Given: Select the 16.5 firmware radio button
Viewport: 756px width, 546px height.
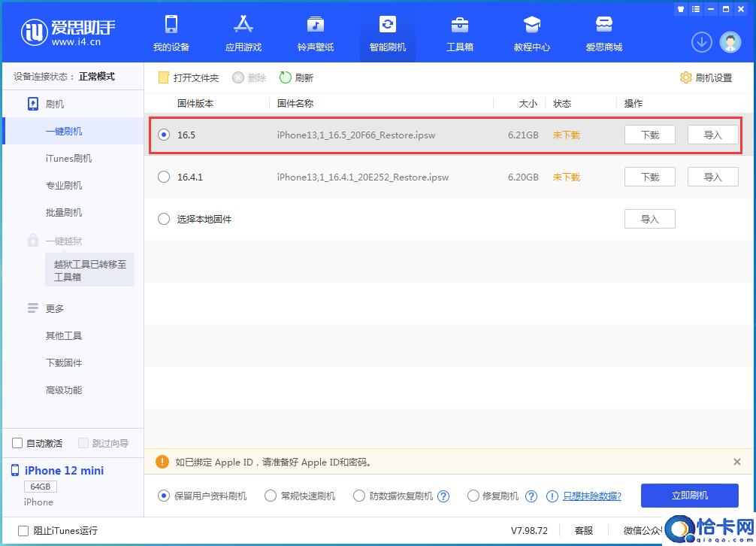Looking at the screenshot, I should pos(164,135).
